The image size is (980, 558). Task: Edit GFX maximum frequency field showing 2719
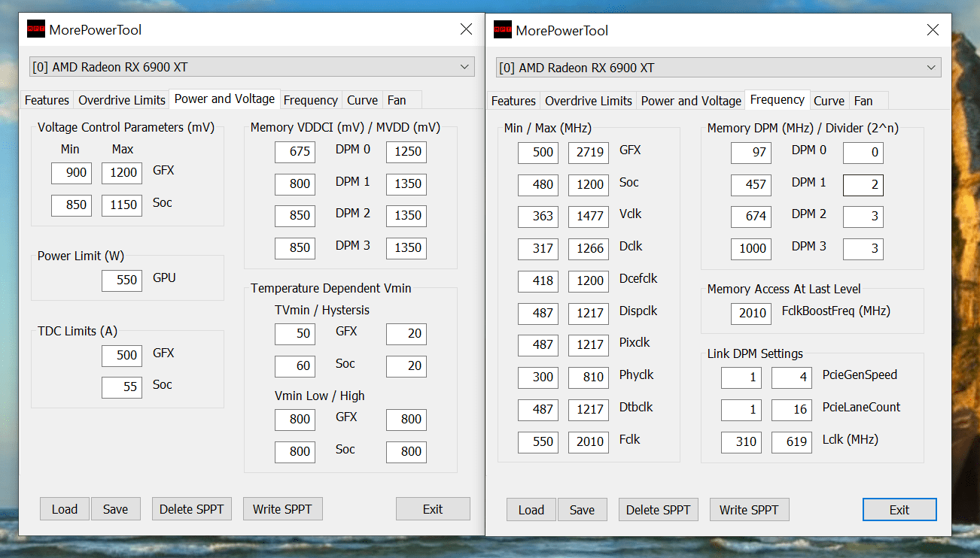(589, 153)
